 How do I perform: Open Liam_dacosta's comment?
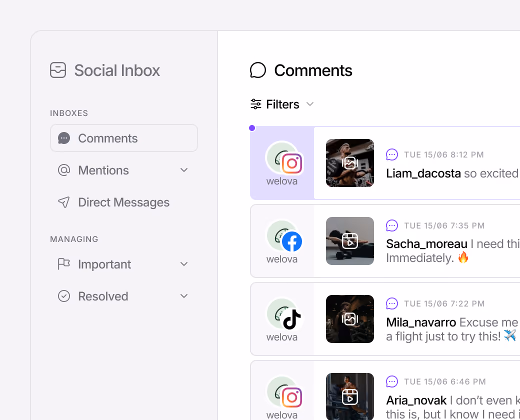pyautogui.click(x=385, y=163)
